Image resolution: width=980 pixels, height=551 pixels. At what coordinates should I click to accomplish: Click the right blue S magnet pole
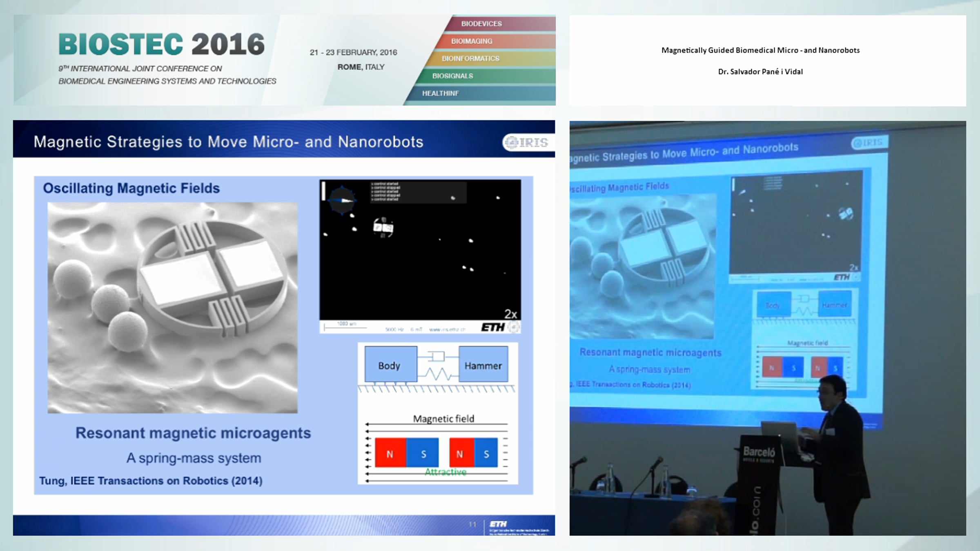point(486,453)
